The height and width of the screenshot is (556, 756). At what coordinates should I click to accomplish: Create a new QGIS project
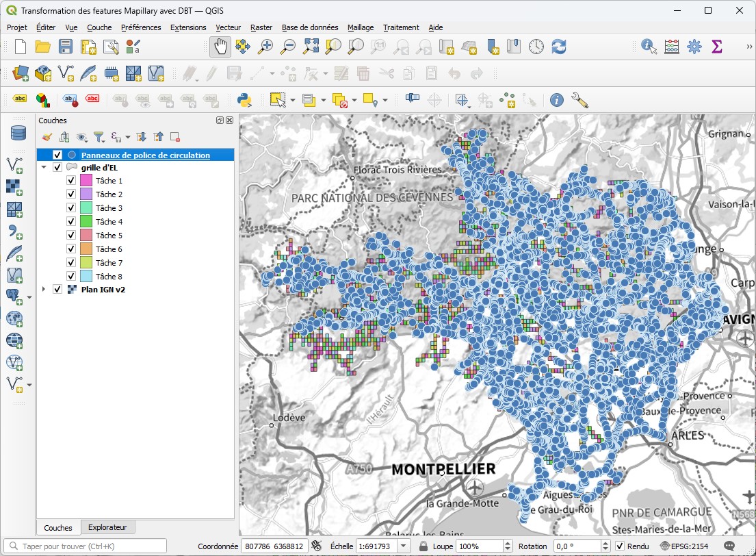(x=21, y=47)
